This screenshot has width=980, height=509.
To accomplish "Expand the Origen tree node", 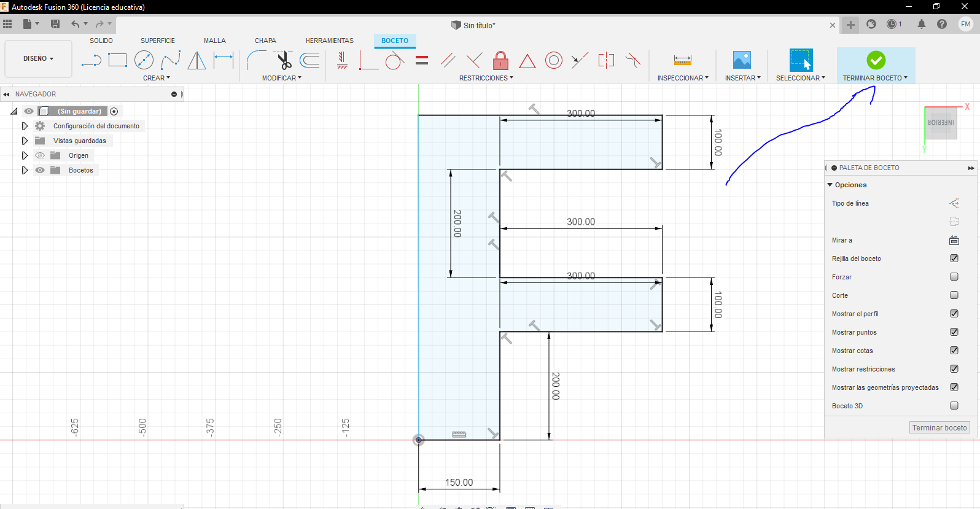I will click(25, 155).
